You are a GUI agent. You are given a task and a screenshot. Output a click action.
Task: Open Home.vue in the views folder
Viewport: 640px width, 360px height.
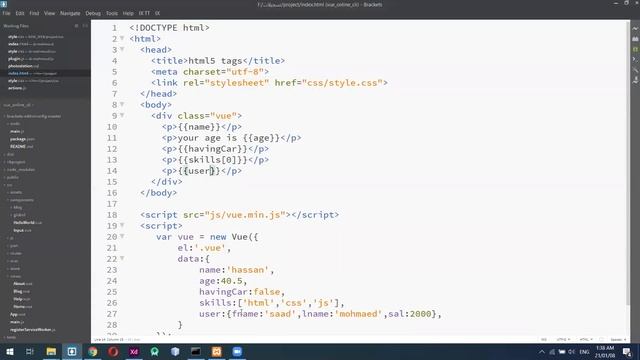[x=22, y=307]
